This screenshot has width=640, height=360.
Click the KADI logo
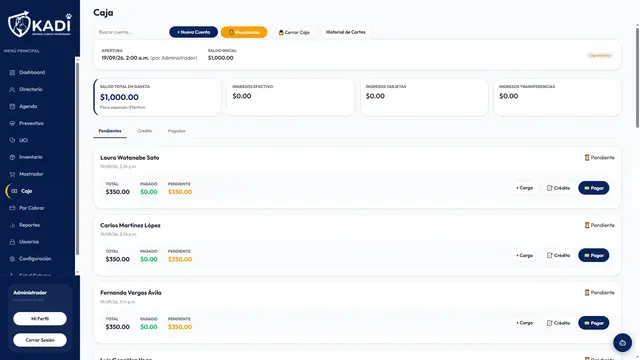[40, 24]
